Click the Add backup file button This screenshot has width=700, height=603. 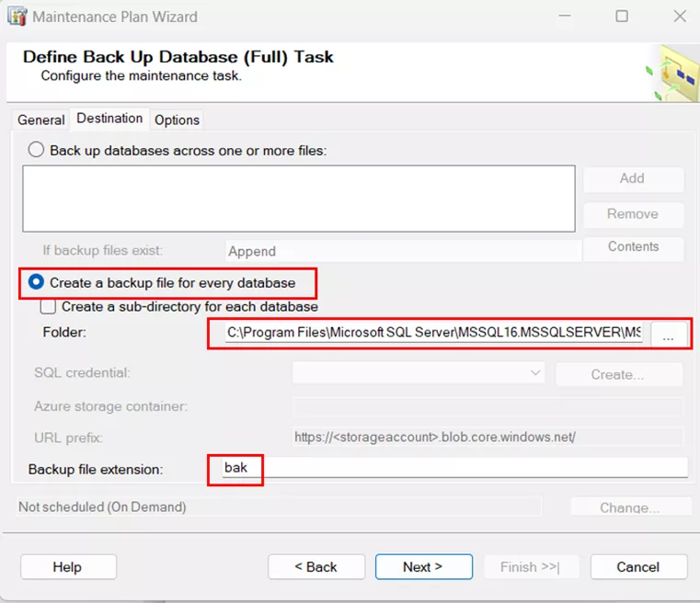point(633,179)
